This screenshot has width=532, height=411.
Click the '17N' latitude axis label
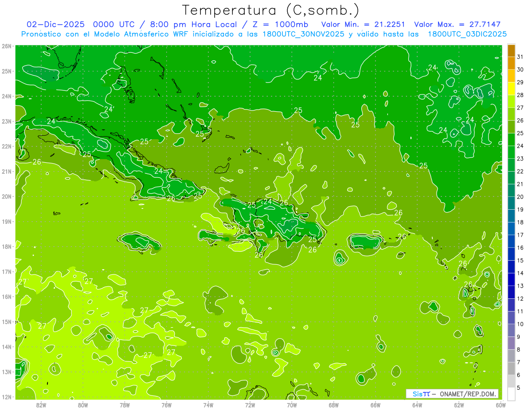[7, 271]
